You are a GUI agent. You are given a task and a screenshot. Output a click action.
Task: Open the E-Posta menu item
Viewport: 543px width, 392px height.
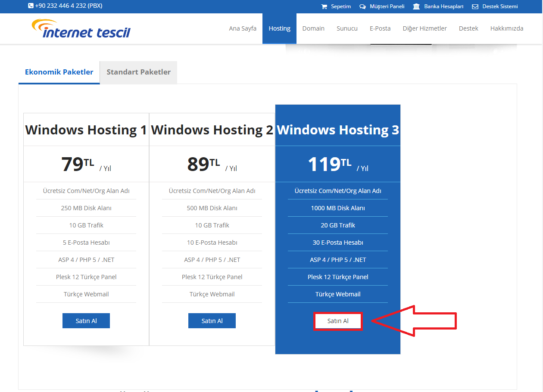point(380,28)
